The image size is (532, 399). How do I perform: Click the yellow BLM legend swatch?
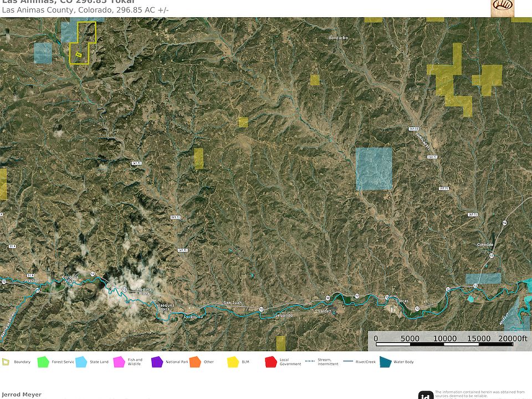pyautogui.click(x=233, y=362)
